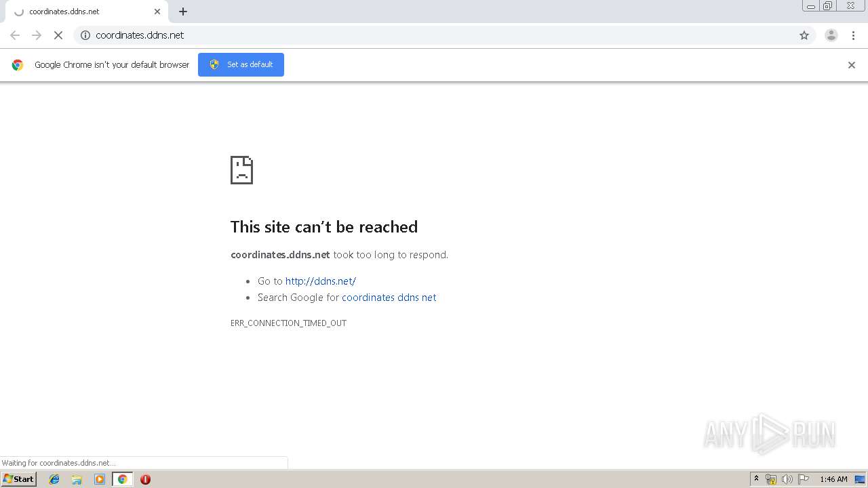Screen dimensions: 868x488
Task: Open a new tab with plus button
Action: (183, 12)
